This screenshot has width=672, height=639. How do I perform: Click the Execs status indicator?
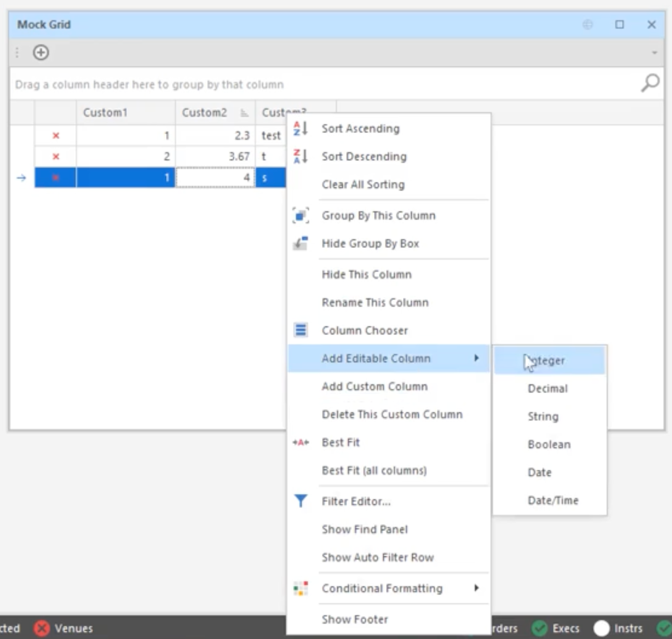[556, 629]
